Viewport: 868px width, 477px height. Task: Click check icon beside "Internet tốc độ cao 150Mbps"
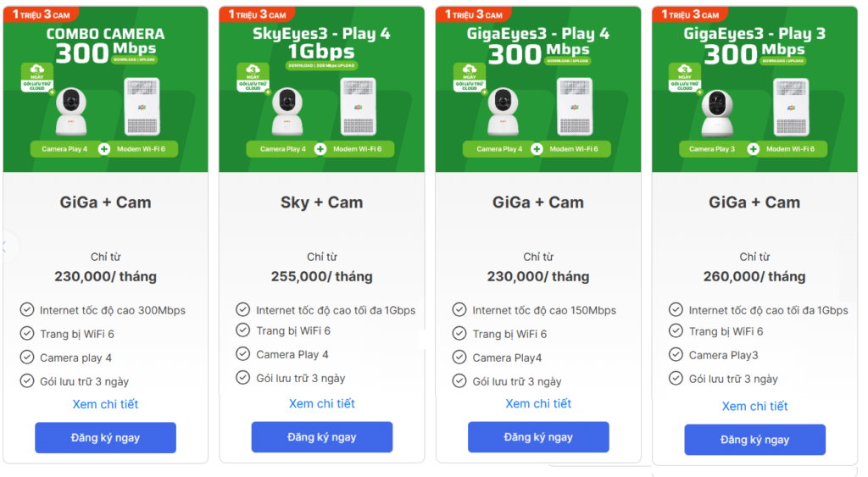pos(459,310)
